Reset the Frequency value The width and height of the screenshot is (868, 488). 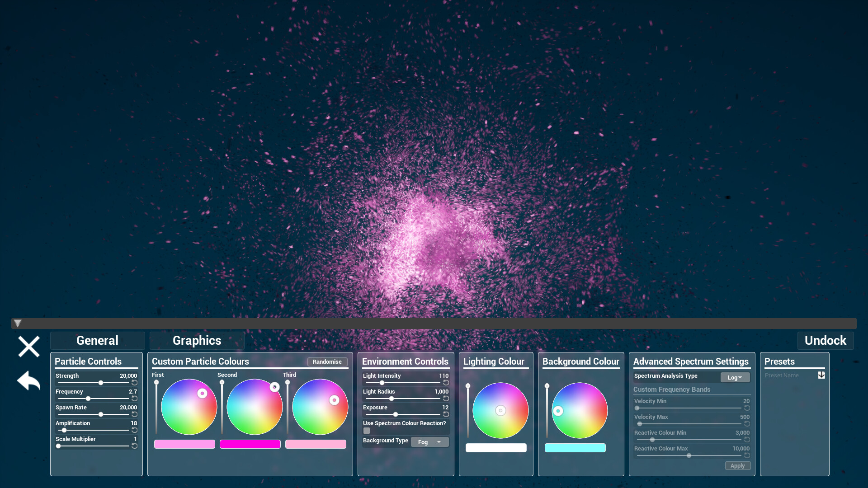134,399
